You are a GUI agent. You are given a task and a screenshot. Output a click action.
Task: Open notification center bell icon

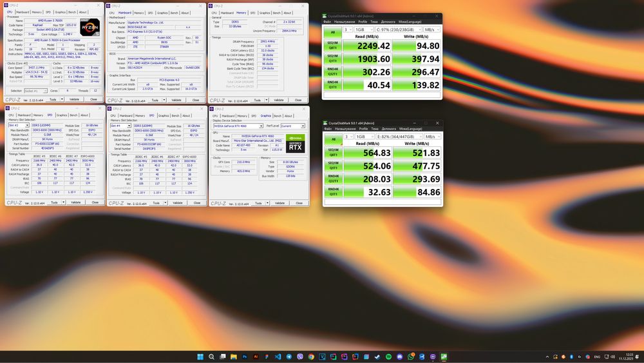coord(637,357)
